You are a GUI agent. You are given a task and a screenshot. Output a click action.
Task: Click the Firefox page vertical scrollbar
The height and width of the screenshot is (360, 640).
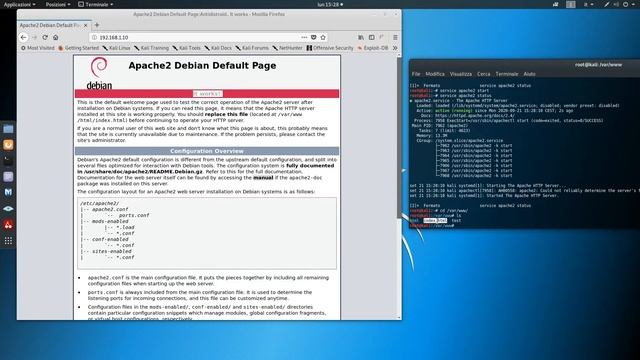[399, 138]
